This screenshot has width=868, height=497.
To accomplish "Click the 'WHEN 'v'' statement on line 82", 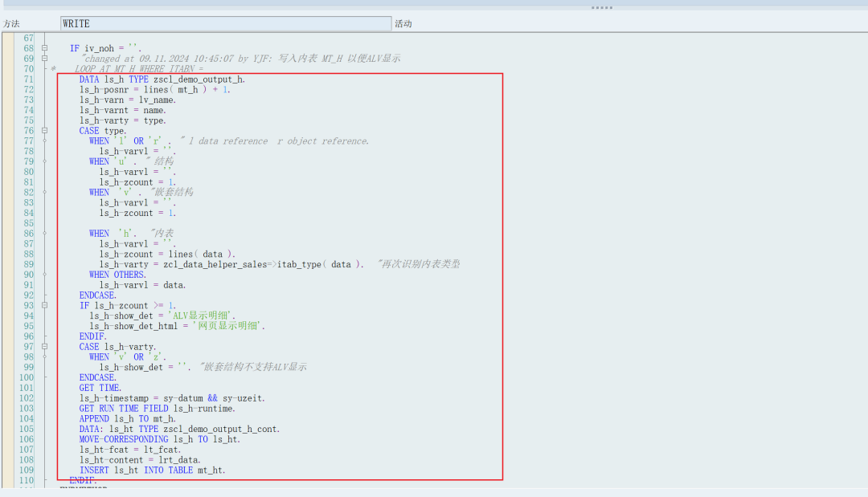I will coord(115,193).
